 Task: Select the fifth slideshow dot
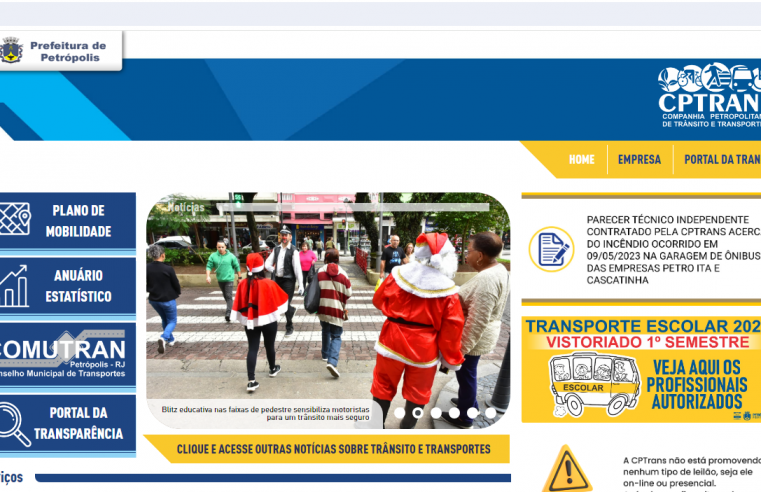pos(473,413)
